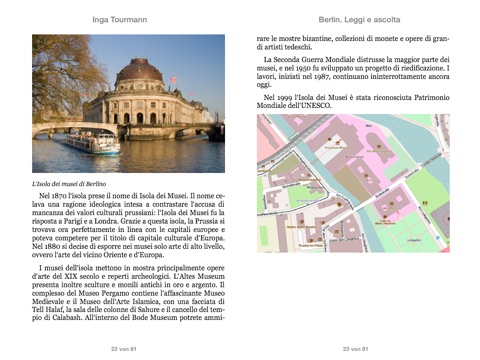Screen dimensions: 480x360
Task: Click the caption 'L'Isola dei musei di Berlino'
Action: click(x=69, y=184)
